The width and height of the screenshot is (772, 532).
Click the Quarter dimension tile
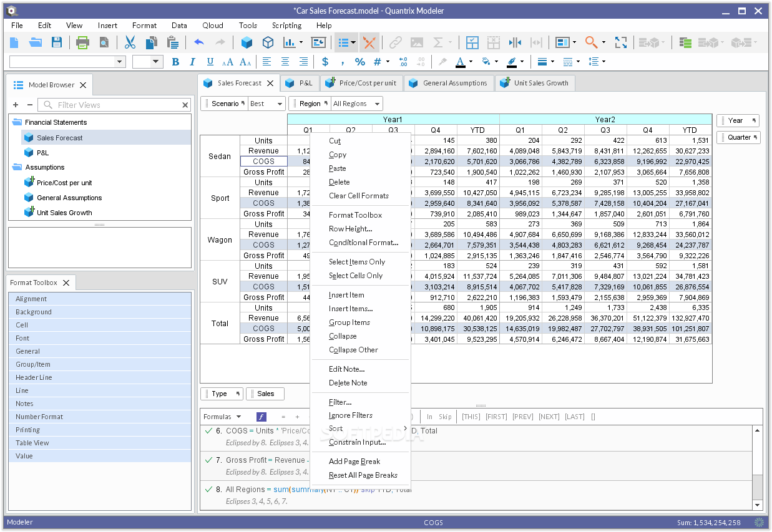tap(738, 137)
